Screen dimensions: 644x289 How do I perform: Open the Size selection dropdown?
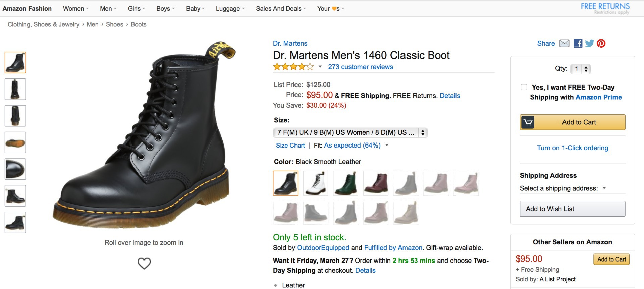pos(350,132)
